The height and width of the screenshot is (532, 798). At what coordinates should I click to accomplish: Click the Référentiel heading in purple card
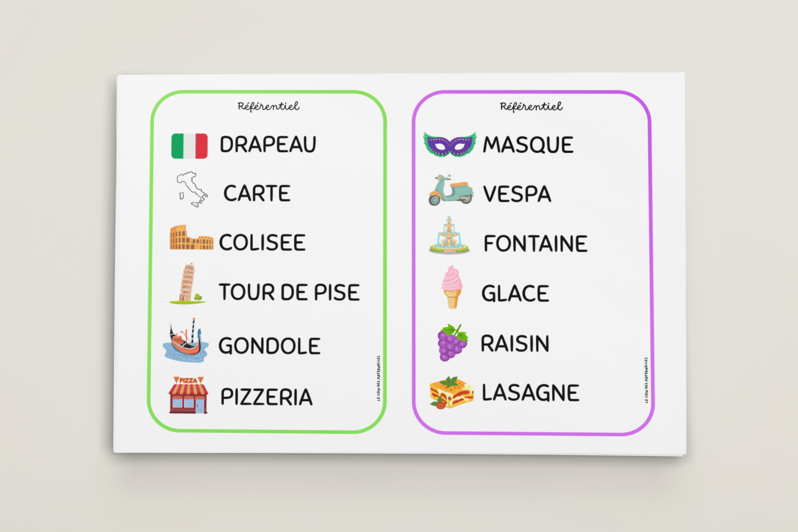point(531,107)
